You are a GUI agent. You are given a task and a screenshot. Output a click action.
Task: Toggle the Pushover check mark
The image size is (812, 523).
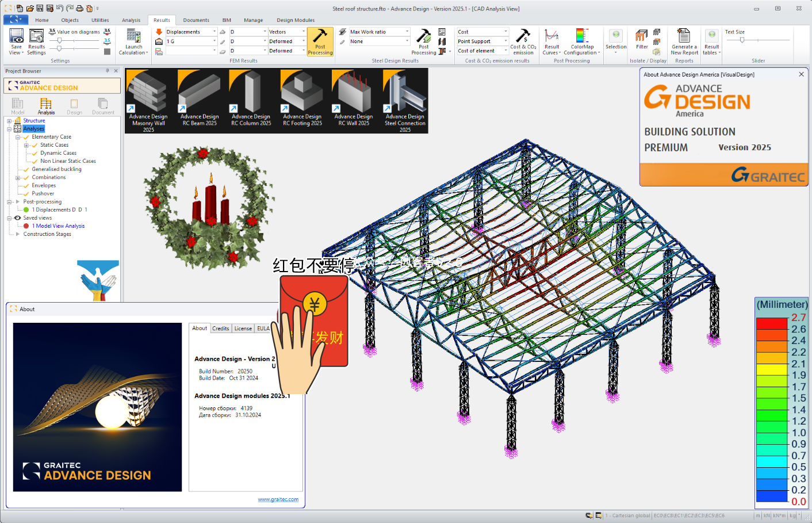[x=26, y=193]
